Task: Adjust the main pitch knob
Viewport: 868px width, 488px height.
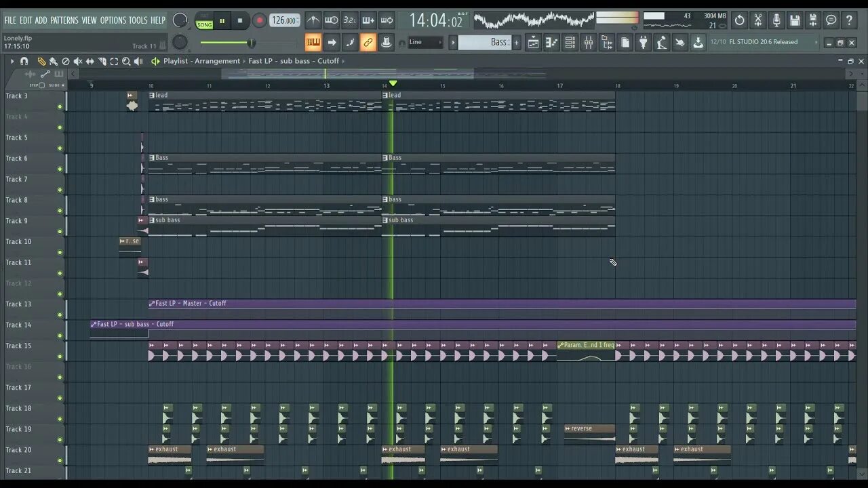Action: tap(180, 43)
